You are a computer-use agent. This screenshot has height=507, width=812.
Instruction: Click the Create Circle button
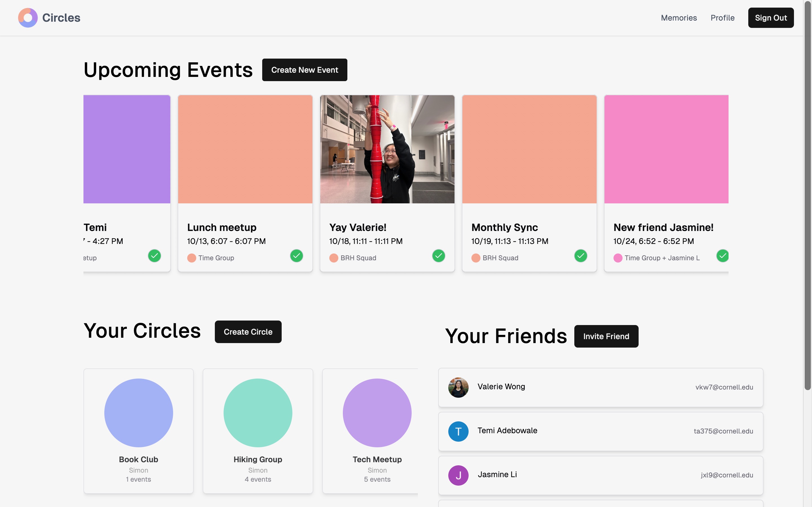point(248,332)
